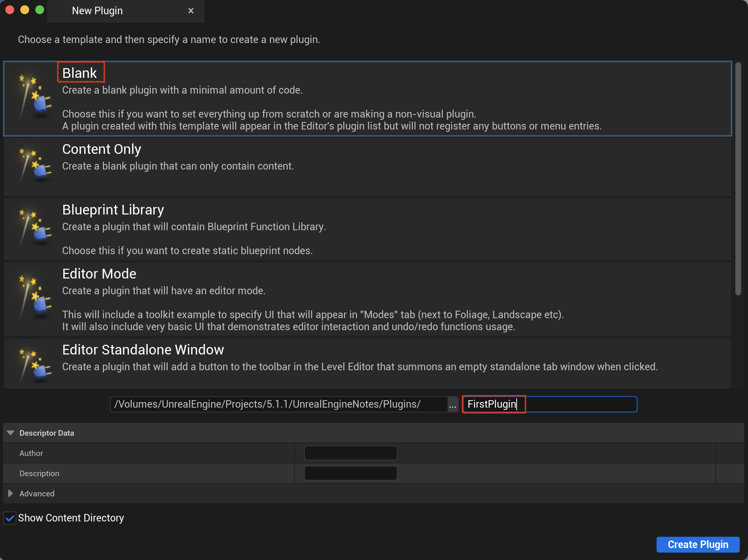This screenshot has height=560, width=748.
Task: Collapse the Descriptor Data section
Action: pyautogui.click(x=10, y=433)
